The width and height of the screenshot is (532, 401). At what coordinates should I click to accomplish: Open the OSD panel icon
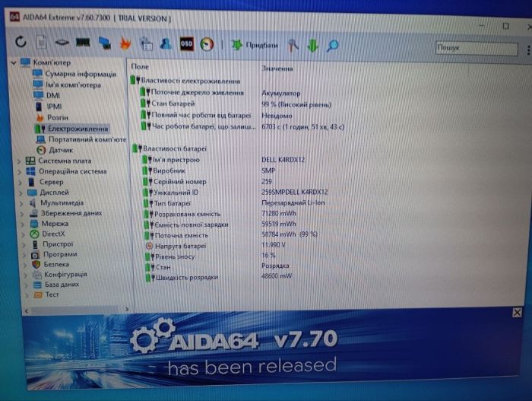click(186, 44)
